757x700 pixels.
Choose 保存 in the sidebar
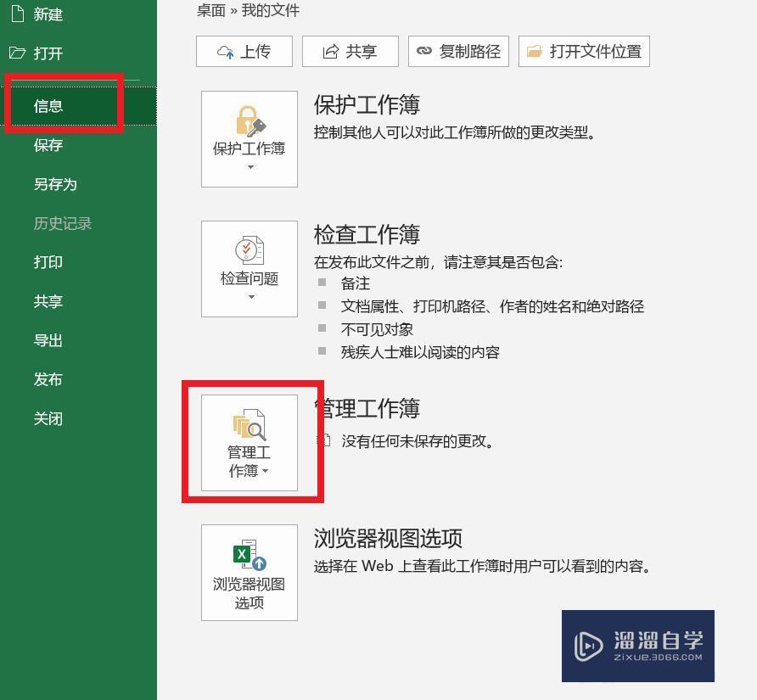click(48, 145)
